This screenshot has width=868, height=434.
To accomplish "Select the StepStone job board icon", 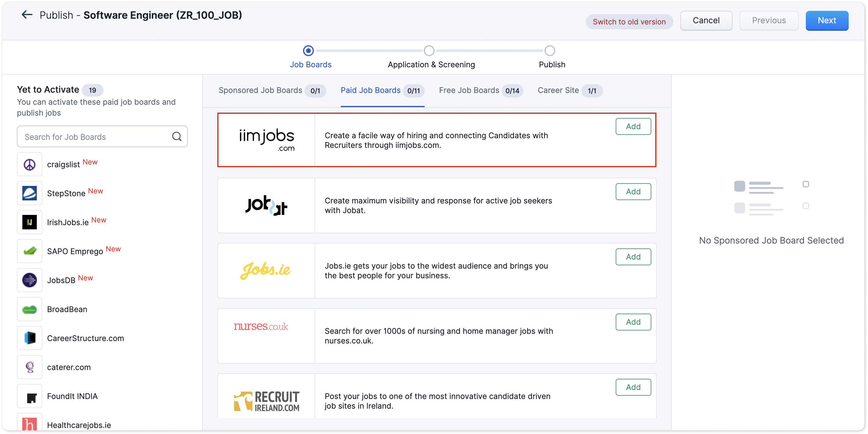I will (30, 193).
